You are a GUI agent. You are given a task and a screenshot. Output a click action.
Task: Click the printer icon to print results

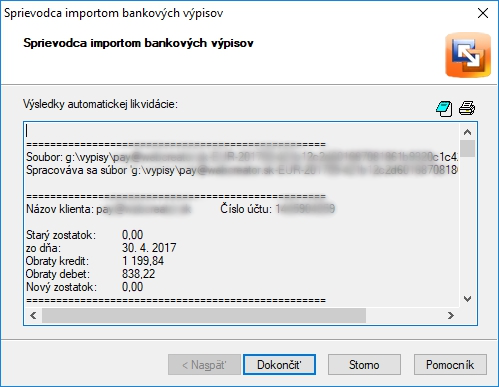(x=467, y=108)
